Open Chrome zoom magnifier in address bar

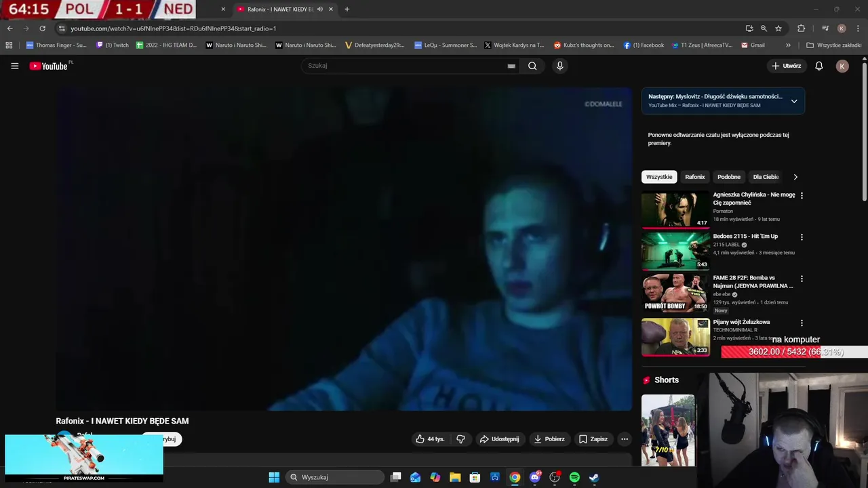coord(764,28)
